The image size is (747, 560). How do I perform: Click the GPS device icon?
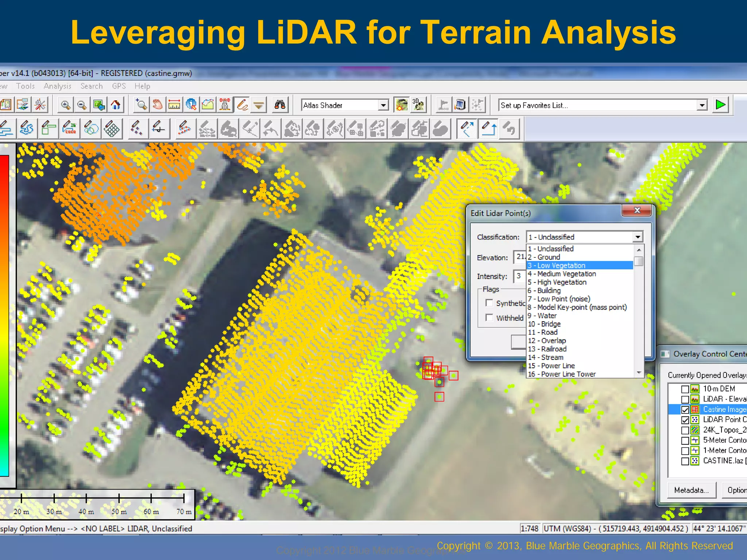(460, 105)
